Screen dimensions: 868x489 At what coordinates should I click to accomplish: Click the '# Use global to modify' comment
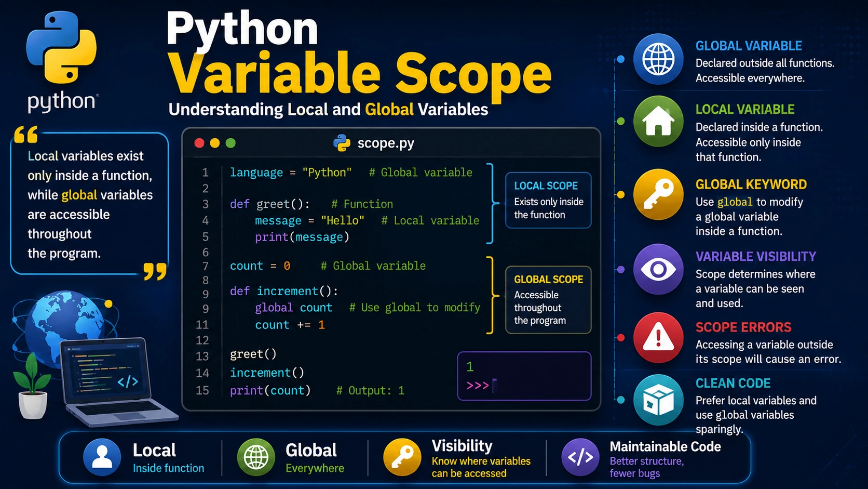[415, 308]
